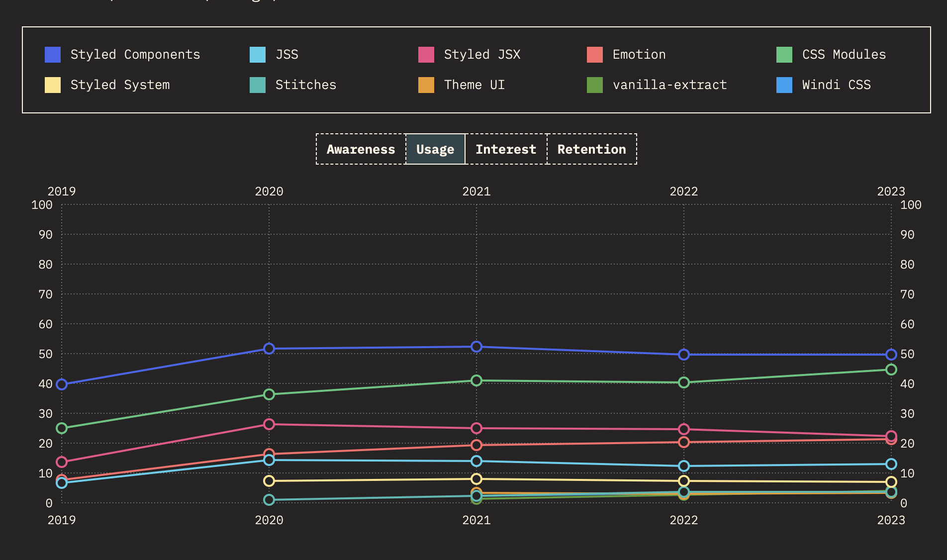Inspect the Emotion 2022 data point
The image size is (947, 560).
click(684, 442)
